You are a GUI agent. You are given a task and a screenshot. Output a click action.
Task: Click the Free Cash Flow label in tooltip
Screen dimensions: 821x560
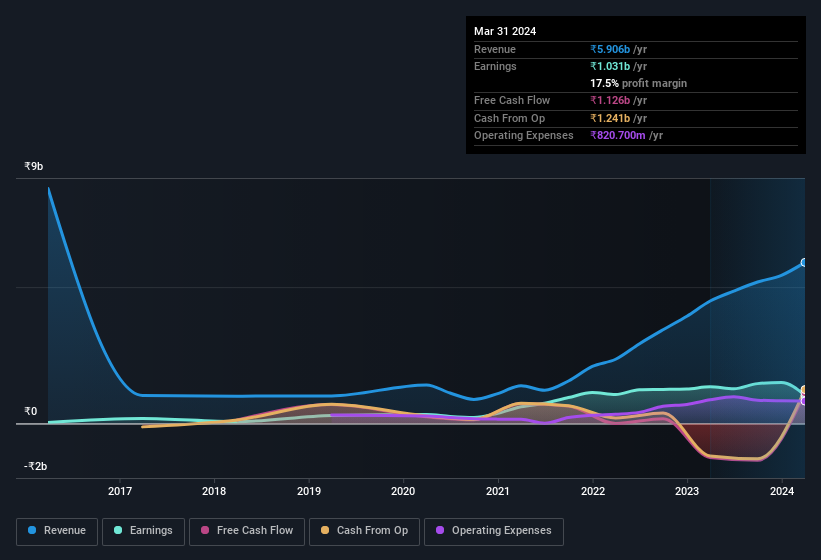coord(512,100)
